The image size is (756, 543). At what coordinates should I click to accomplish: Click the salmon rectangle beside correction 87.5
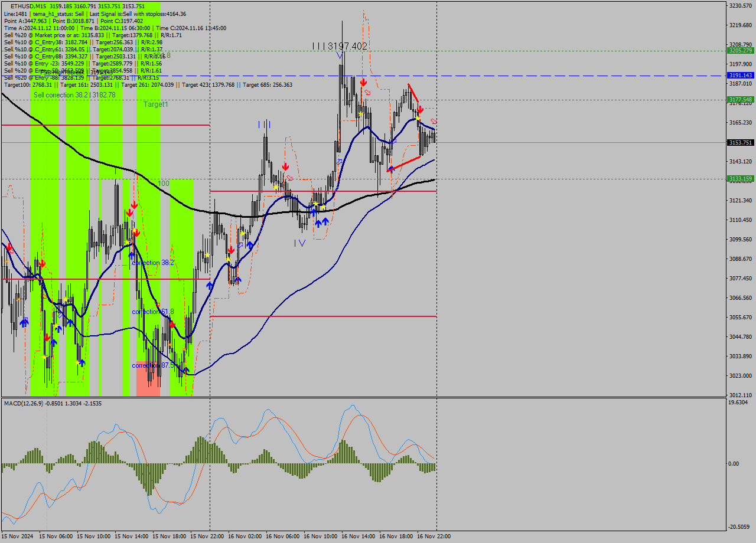click(148, 378)
